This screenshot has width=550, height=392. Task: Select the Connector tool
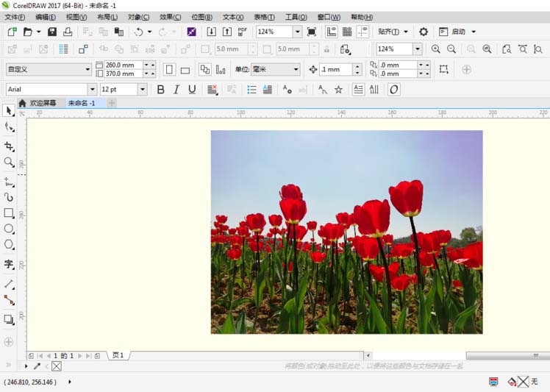tap(8, 300)
